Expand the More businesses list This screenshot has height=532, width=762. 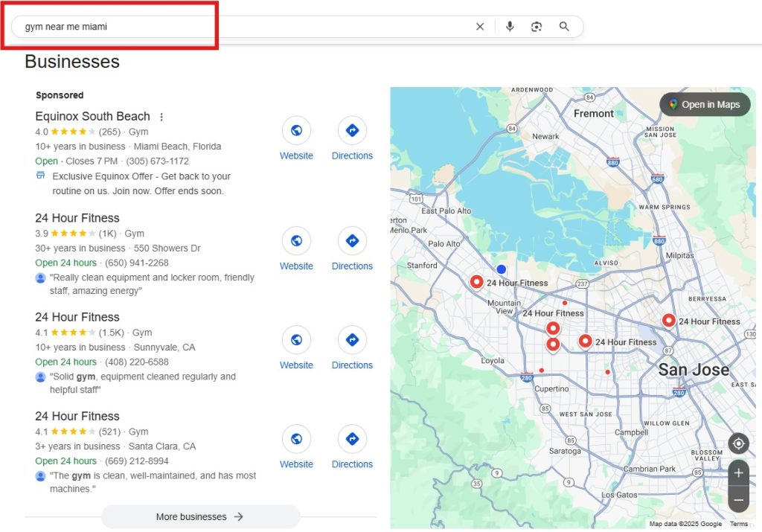click(200, 516)
